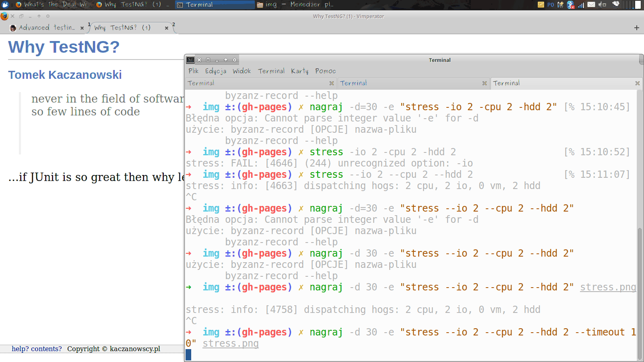
Task: Click the 'help?' link in footer
Action: 20,349
